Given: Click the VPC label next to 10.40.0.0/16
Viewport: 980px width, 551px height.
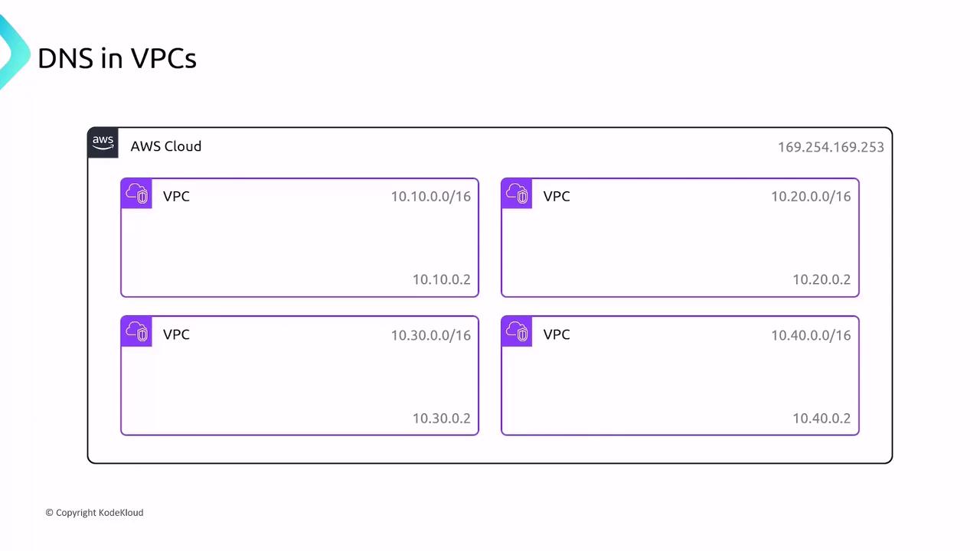Looking at the screenshot, I should click(x=557, y=334).
